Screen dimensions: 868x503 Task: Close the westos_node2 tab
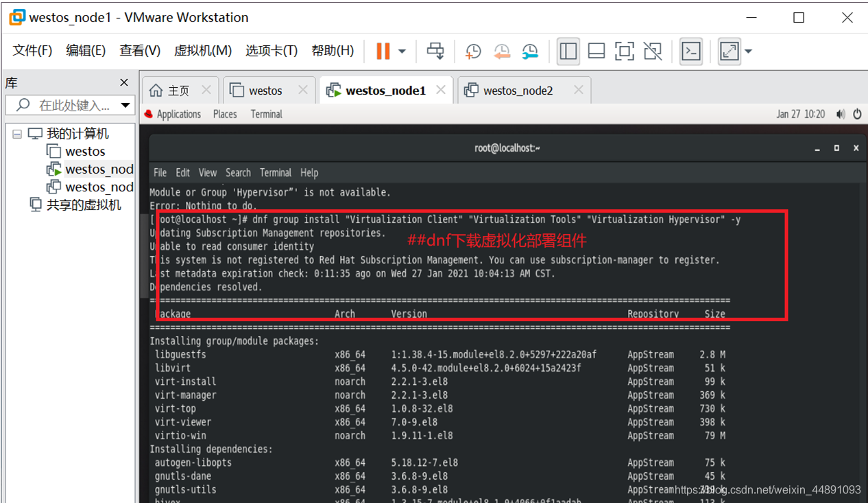pos(579,90)
